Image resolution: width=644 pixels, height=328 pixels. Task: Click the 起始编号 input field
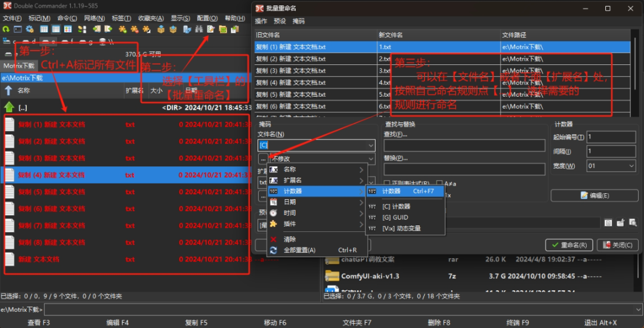(612, 137)
